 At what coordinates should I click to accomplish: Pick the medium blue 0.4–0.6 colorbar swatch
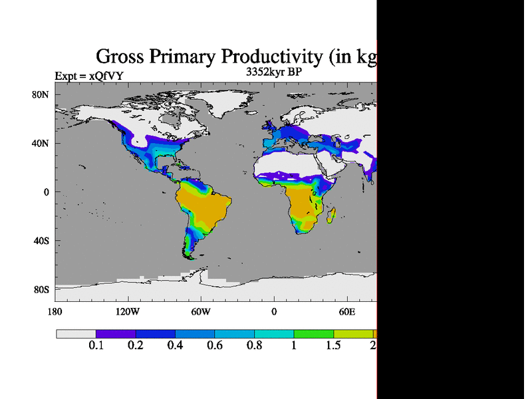click(195, 334)
